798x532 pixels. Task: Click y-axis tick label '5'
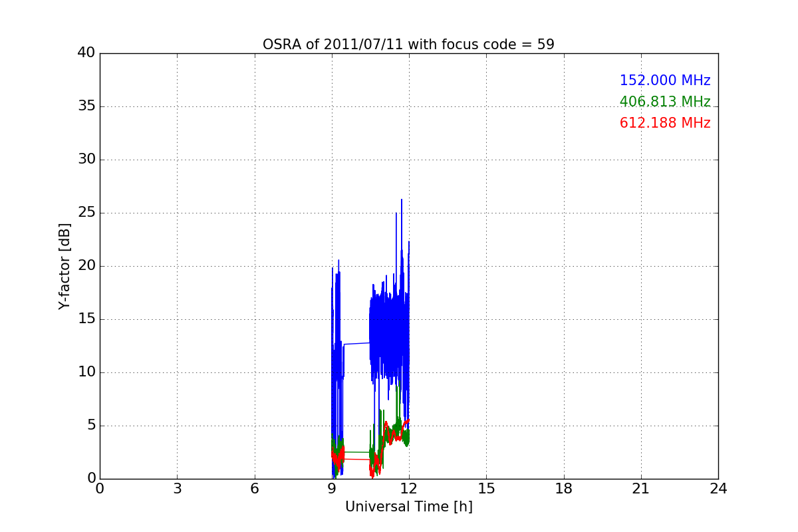tap(90, 426)
